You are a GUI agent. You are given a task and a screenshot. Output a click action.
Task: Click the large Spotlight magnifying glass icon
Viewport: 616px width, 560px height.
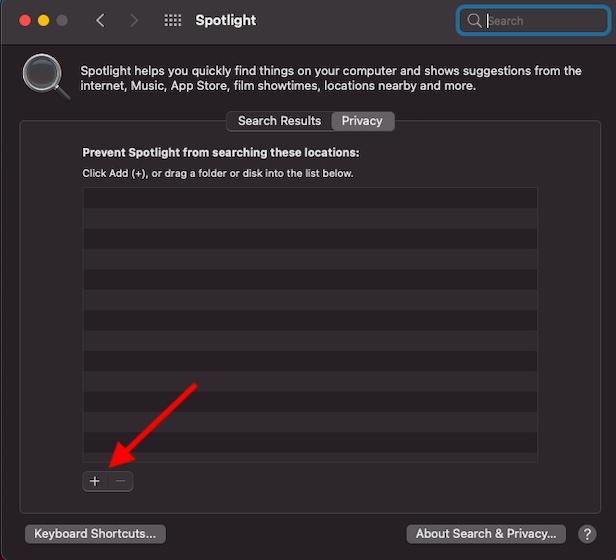click(x=46, y=77)
